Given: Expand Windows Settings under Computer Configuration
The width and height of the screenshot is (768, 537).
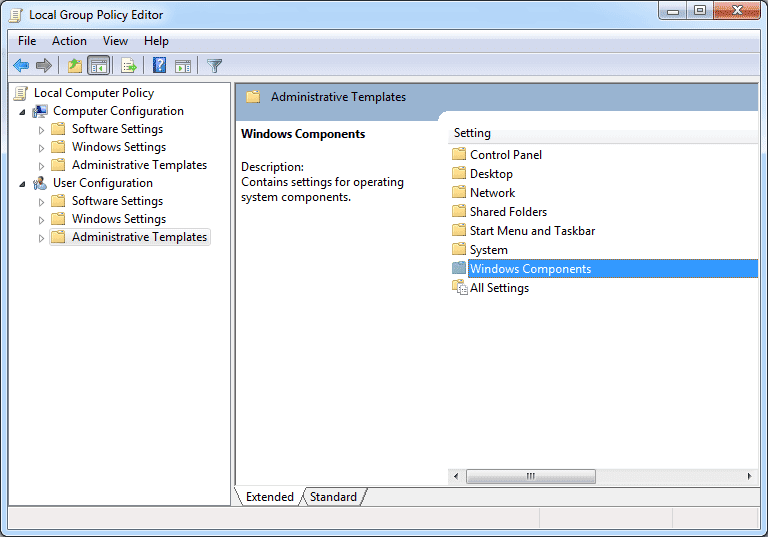Looking at the screenshot, I should [42, 148].
